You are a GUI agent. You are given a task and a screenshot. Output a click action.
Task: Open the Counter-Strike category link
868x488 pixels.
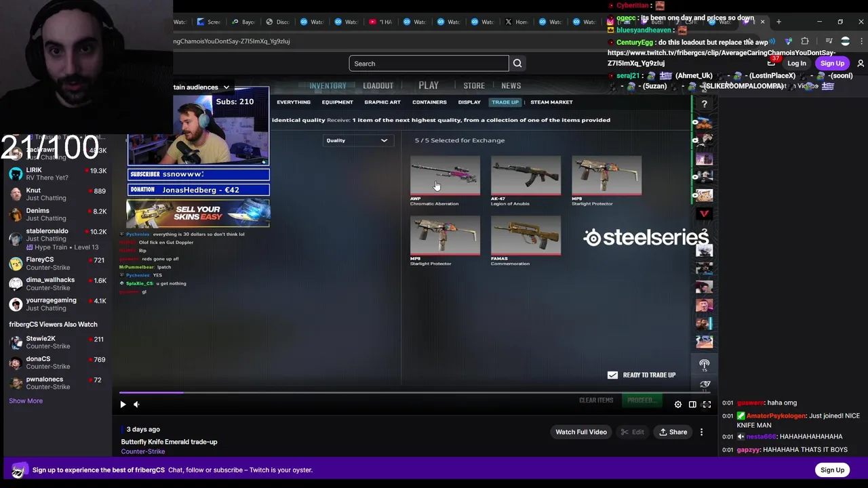click(x=143, y=451)
